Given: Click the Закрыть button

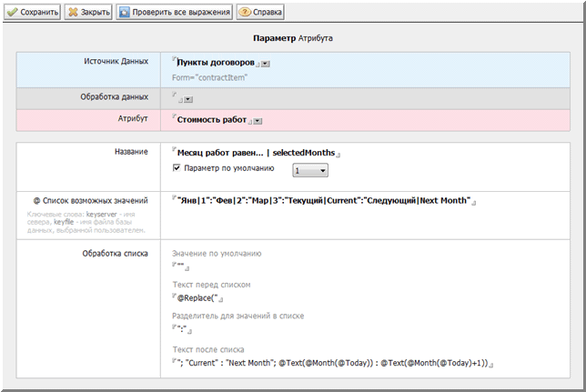Looking at the screenshot, I should tap(88, 12).
